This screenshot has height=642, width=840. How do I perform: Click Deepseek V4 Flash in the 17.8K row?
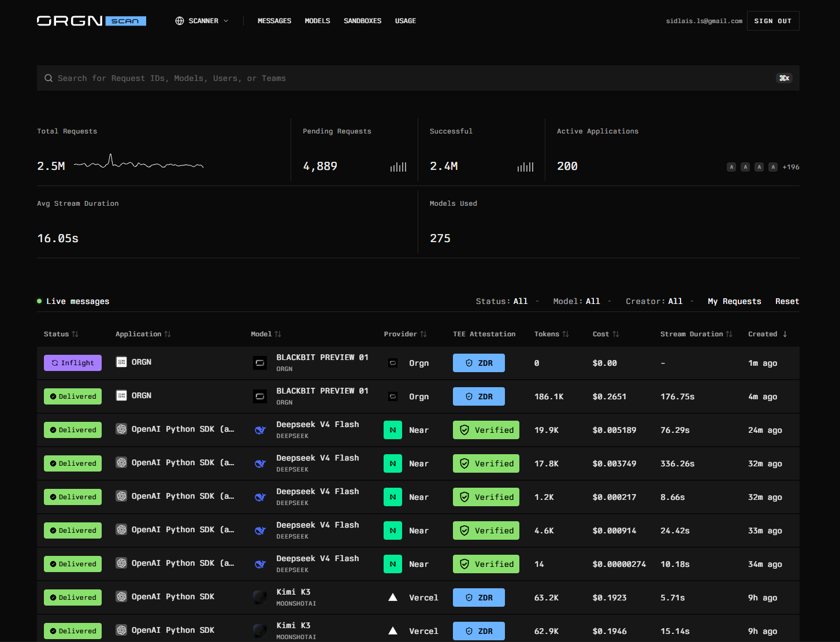point(318,458)
